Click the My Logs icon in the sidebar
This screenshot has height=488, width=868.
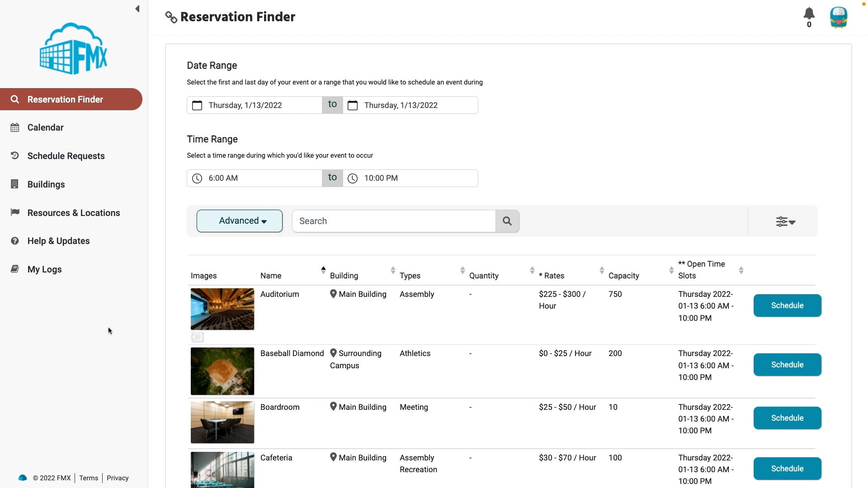click(x=15, y=269)
